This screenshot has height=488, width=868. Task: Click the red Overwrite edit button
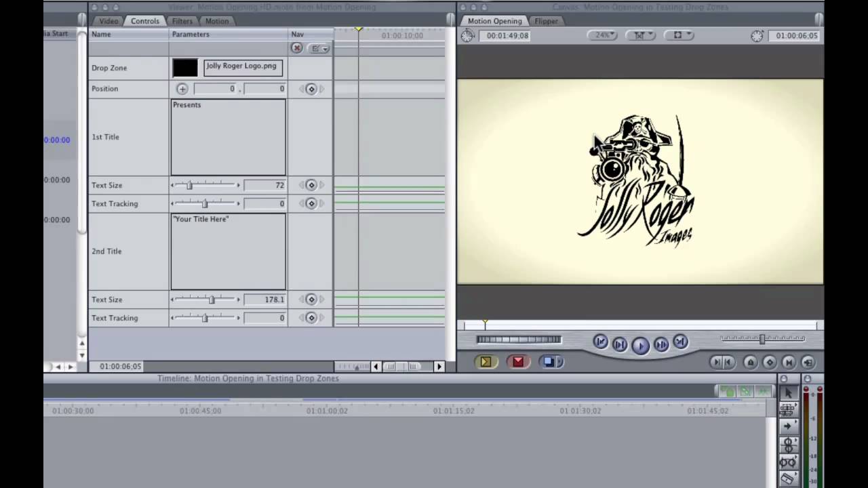(x=518, y=362)
